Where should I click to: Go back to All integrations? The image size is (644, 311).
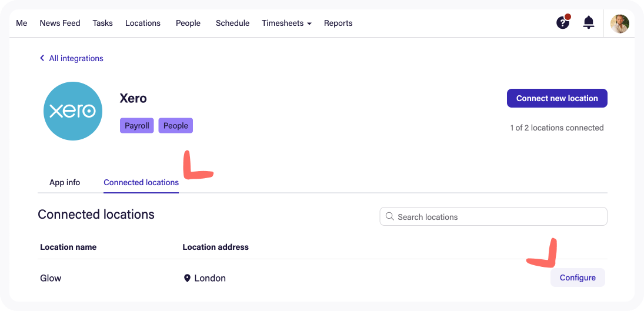pyautogui.click(x=76, y=58)
